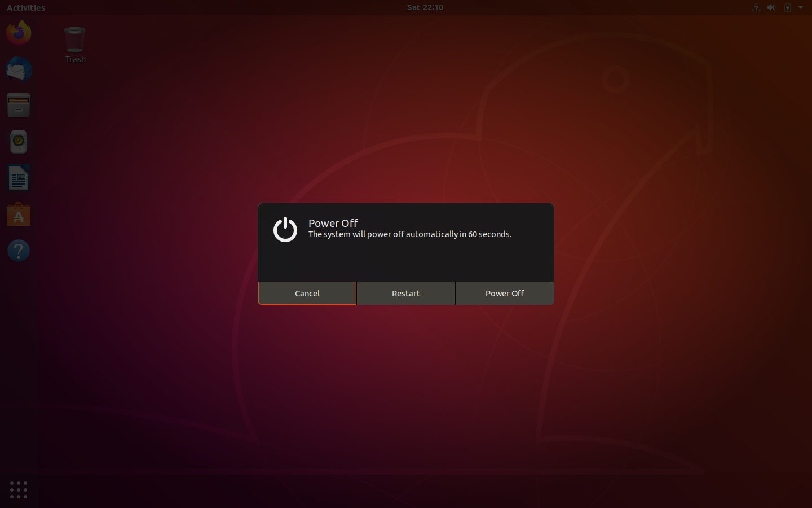Open the Activities overview
812x508 pixels.
26,7
